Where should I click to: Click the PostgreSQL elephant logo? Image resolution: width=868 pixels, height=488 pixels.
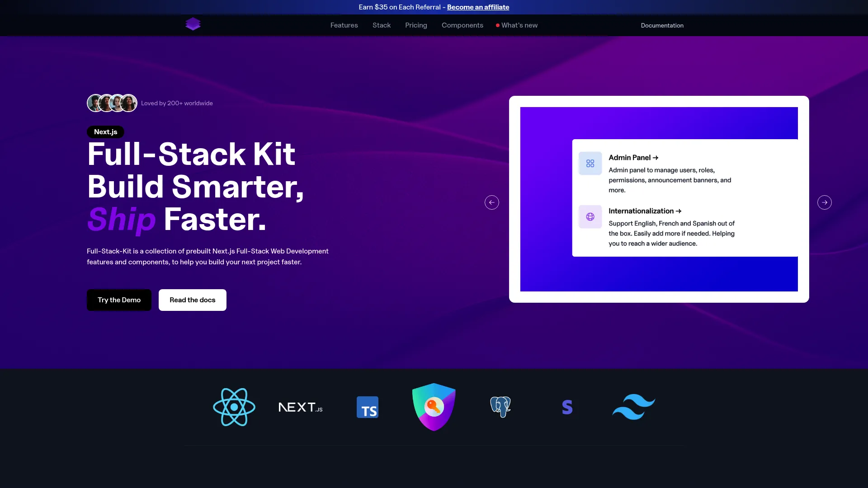(500, 407)
